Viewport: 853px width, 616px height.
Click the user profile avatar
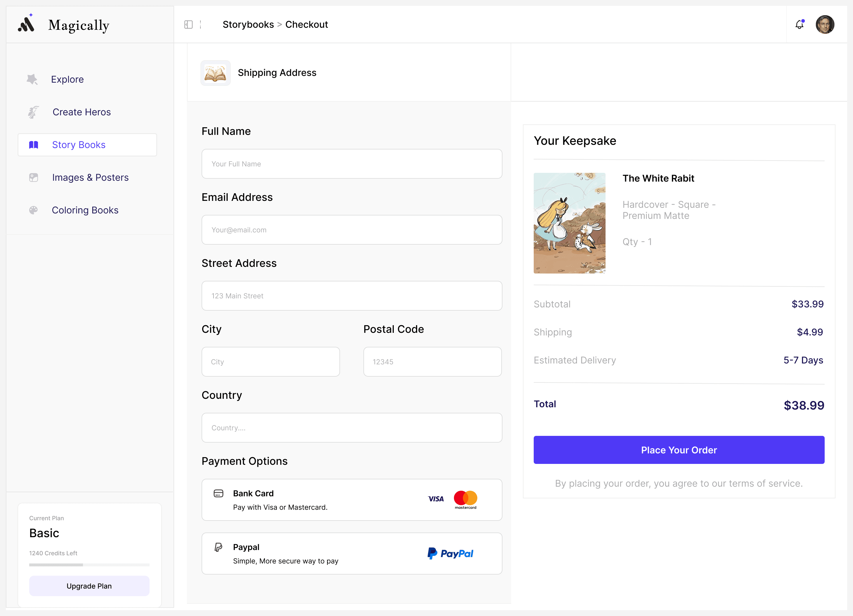tap(825, 25)
